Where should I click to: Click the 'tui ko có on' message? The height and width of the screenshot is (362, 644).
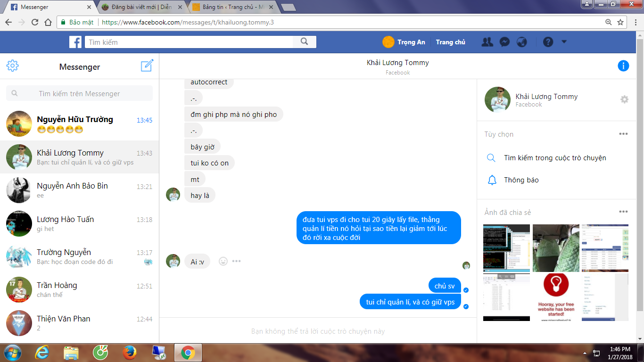209,163
